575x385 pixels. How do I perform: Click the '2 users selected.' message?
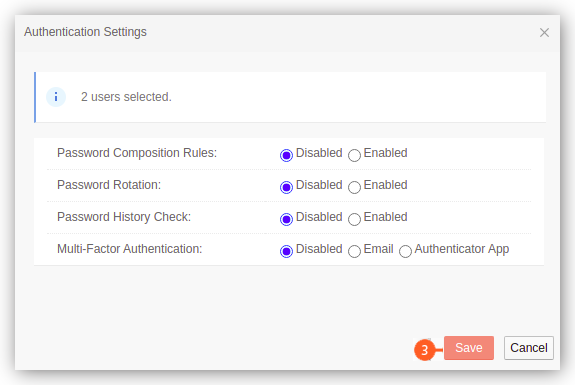[126, 97]
